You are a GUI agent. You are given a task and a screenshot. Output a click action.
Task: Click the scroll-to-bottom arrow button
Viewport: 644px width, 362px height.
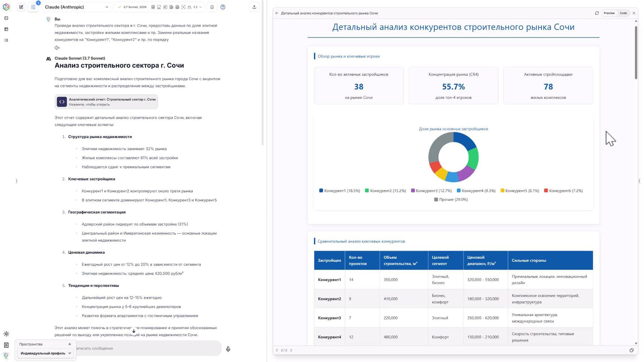coord(134,331)
